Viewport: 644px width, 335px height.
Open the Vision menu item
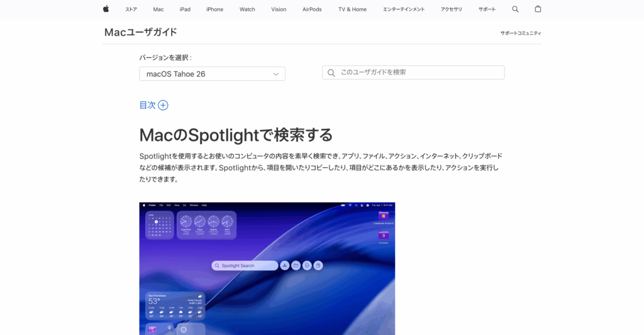click(x=279, y=9)
